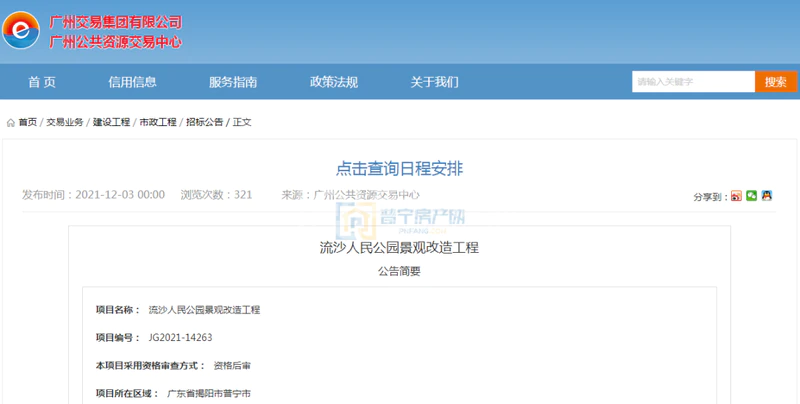Click 正文 in the breadcrumb
Viewport: 800px width, 404px height.
(242, 122)
